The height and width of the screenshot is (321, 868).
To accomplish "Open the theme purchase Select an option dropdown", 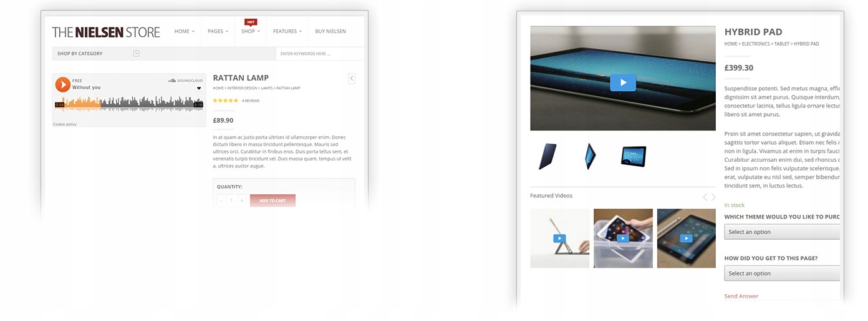I will [x=782, y=232].
